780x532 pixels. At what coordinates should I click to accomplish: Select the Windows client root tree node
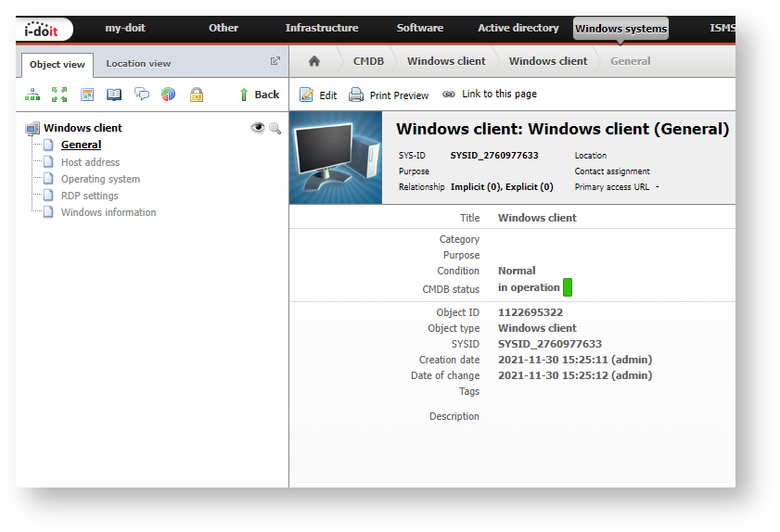(83, 128)
